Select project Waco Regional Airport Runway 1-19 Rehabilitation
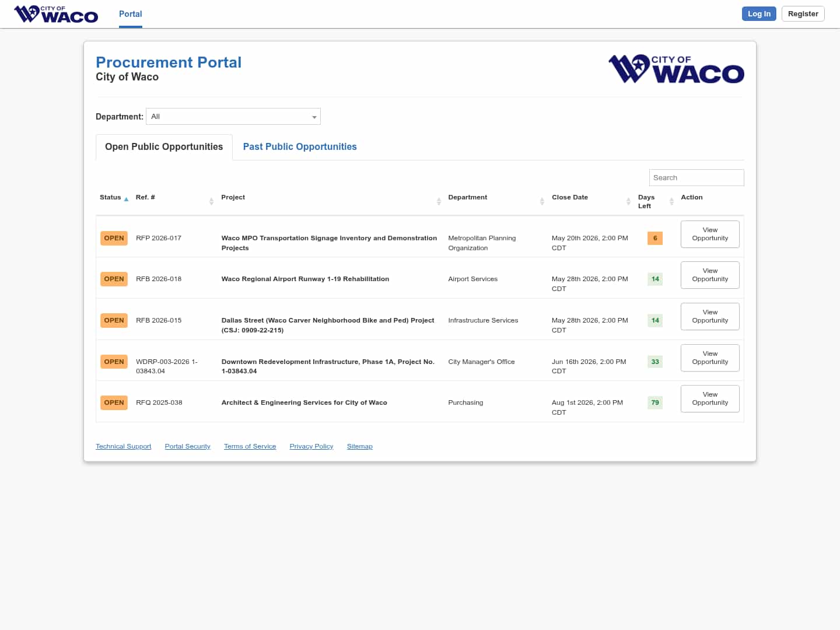840x630 pixels. (x=305, y=279)
